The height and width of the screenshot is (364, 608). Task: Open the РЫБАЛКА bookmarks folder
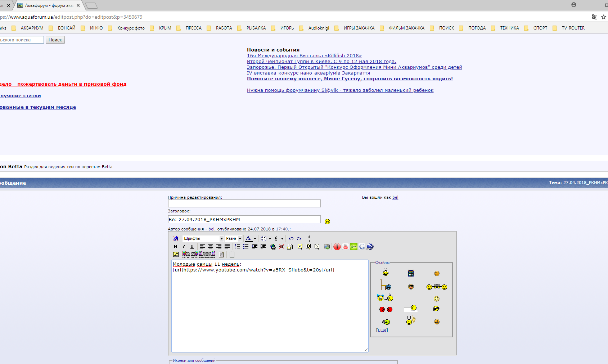point(256,28)
